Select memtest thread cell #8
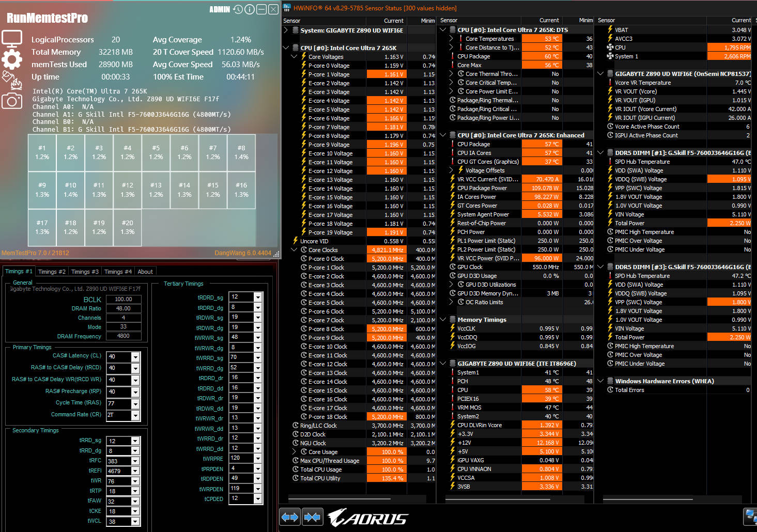Viewport: 757px width, 532px height. [x=241, y=153]
